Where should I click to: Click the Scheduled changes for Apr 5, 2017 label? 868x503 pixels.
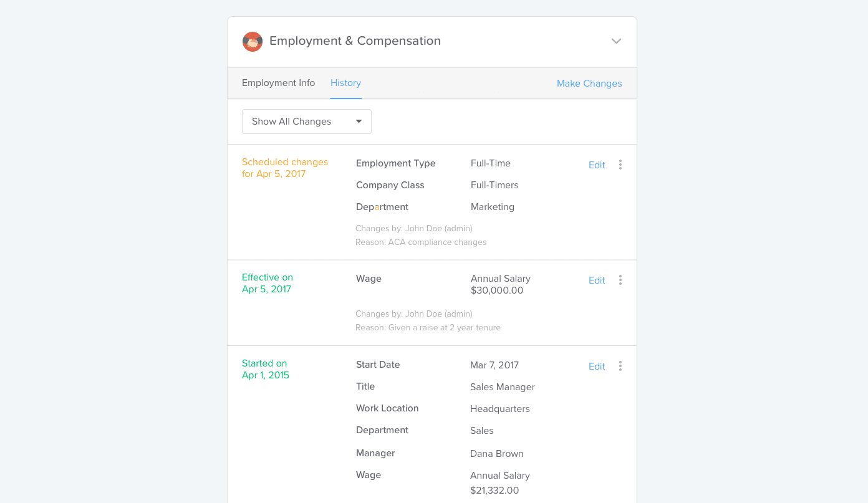coord(284,168)
